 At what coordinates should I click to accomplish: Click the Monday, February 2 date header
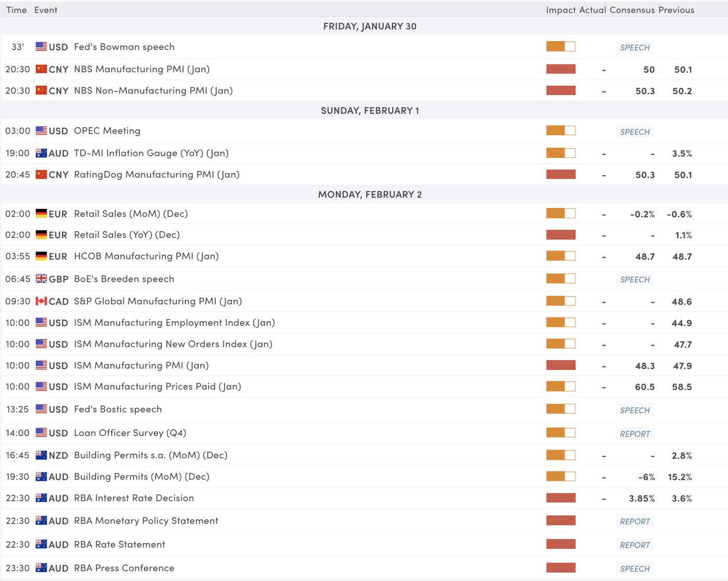[x=370, y=194]
